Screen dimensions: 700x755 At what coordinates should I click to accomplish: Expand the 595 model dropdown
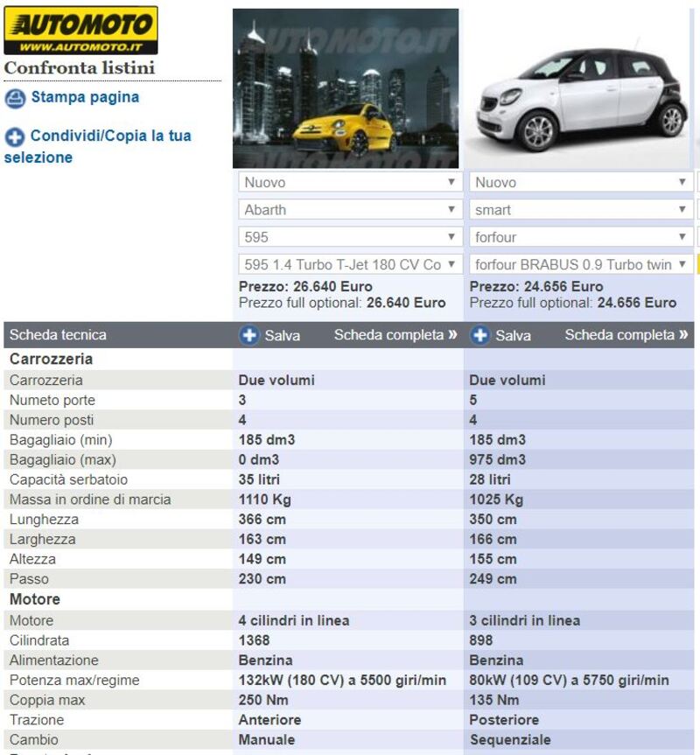pos(350,237)
